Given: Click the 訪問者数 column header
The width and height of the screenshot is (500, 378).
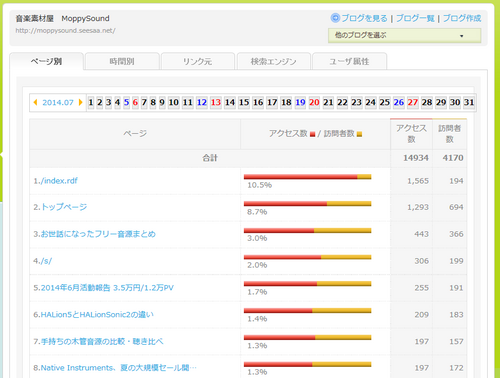Looking at the screenshot, I should pyautogui.click(x=449, y=134).
